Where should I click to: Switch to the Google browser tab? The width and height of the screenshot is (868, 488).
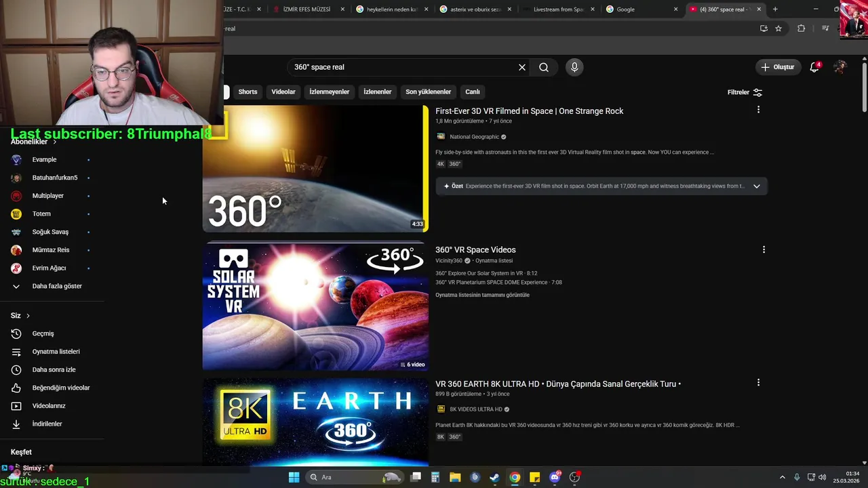pos(642,9)
